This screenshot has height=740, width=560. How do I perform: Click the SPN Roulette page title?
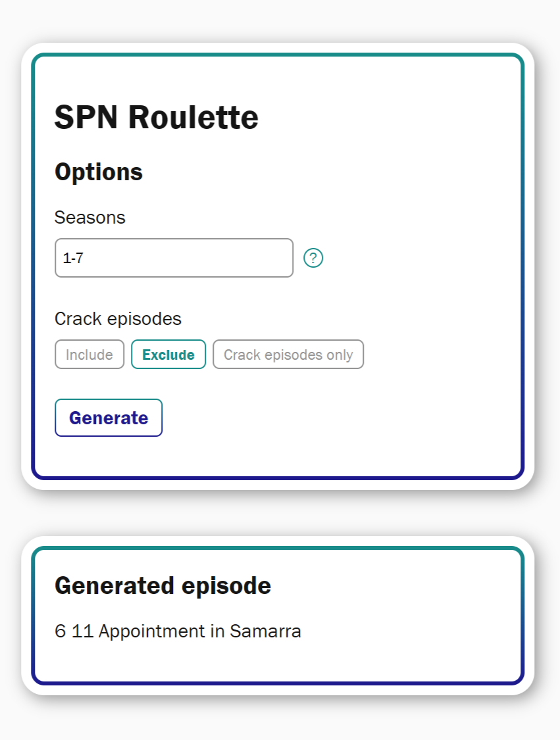point(157,118)
